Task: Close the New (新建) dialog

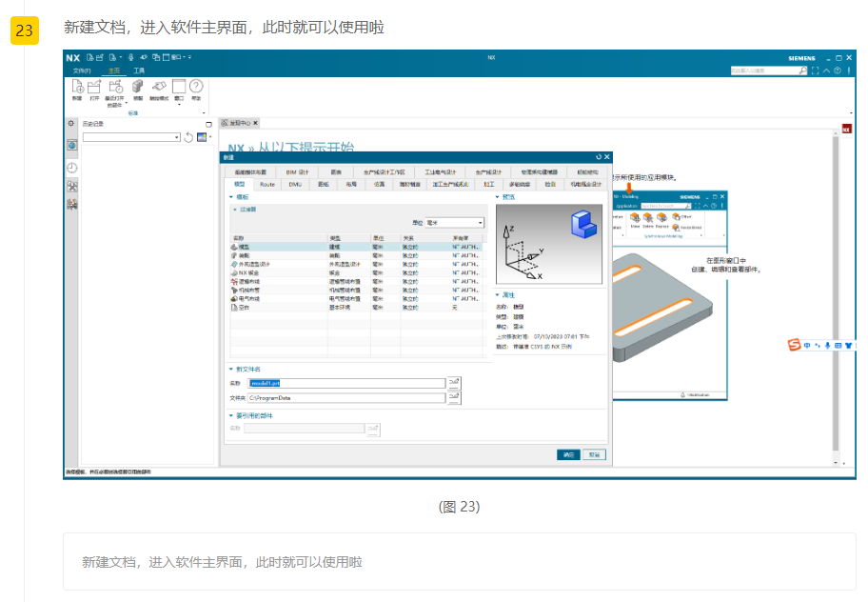Action: (x=606, y=157)
